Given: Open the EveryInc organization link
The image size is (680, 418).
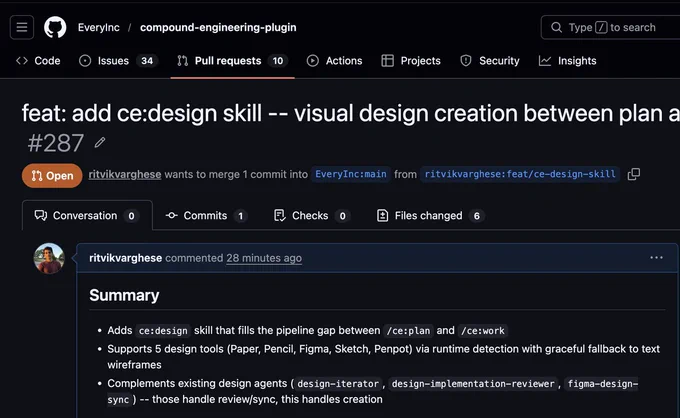Looking at the screenshot, I should coord(98,27).
